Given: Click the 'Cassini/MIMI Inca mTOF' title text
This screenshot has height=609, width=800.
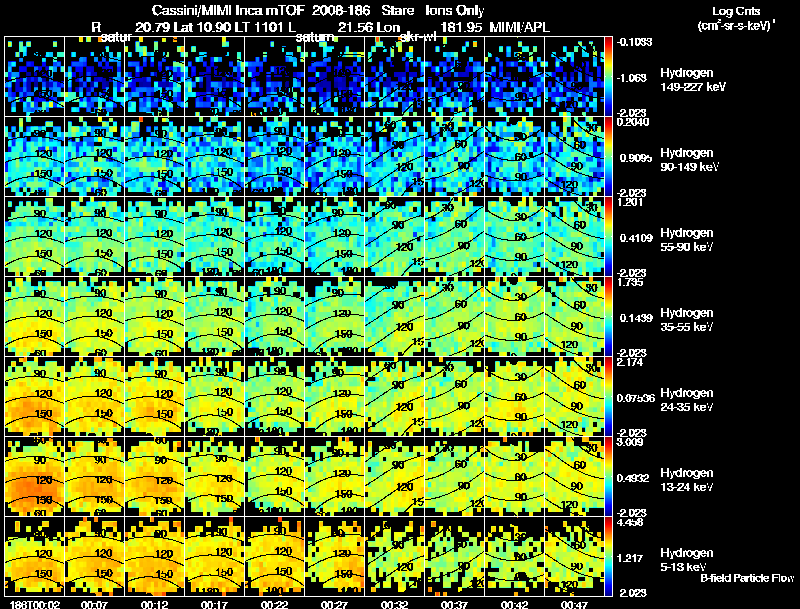Looking at the screenshot, I should (228, 11).
